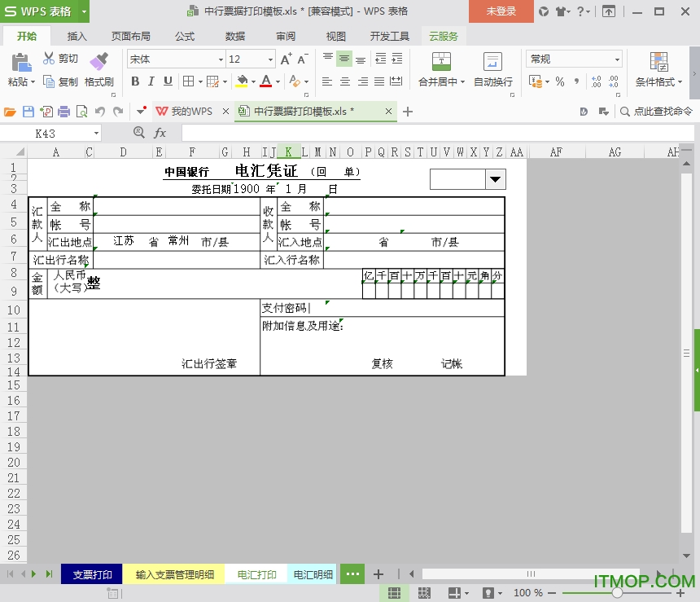Switch to page break preview view
The width and height of the screenshot is (700, 602).
423,592
